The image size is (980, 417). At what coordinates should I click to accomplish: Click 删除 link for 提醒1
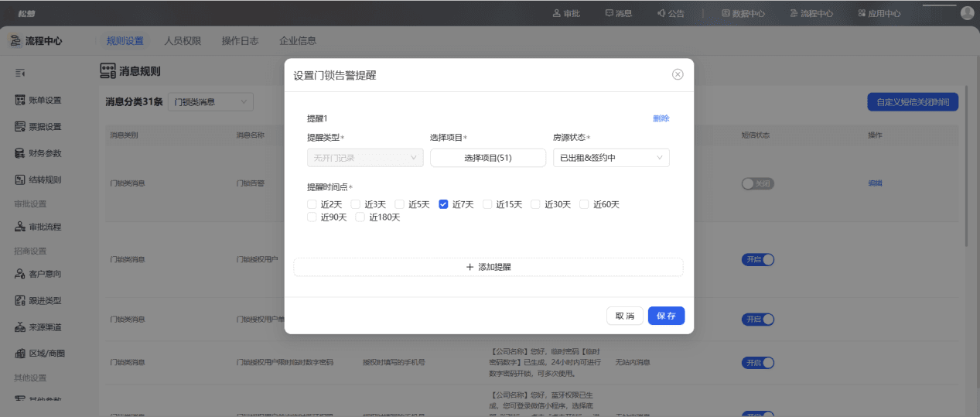[x=661, y=118]
